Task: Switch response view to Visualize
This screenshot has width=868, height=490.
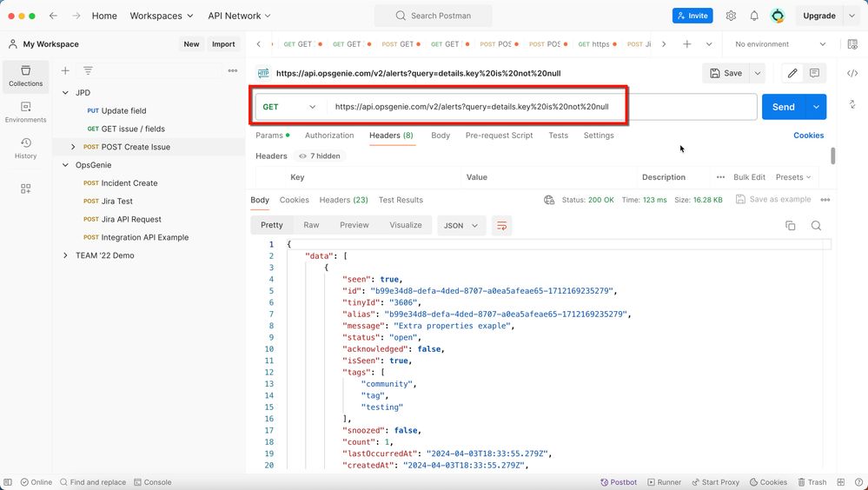Action: (x=405, y=225)
